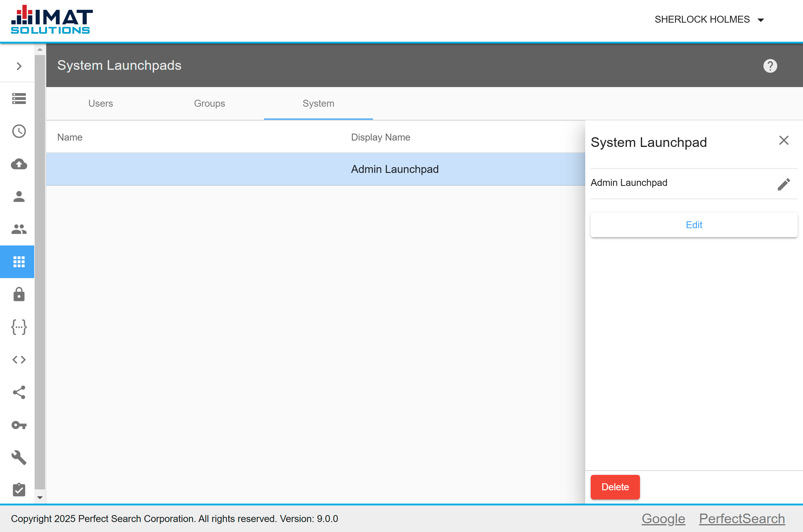The width and height of the screenshot is (803, 532).
Task: Open the key sidebar icon
Action: [x=19, y=425]
